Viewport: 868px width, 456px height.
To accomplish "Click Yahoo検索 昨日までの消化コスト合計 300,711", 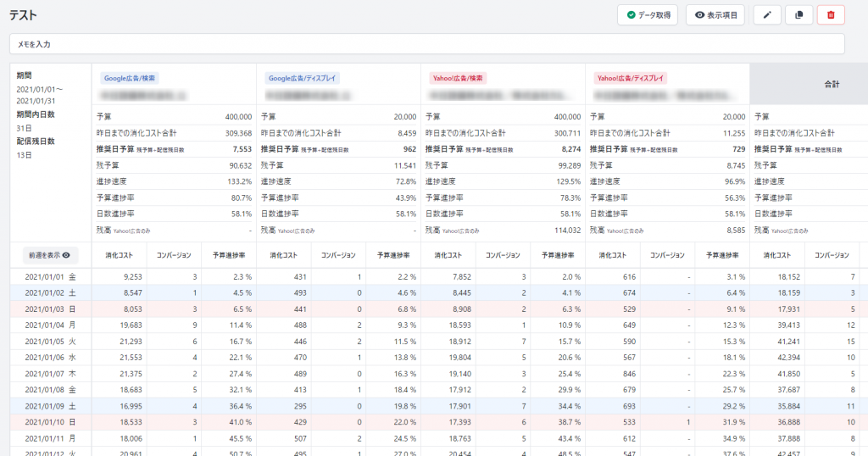I will coord(567,133).
